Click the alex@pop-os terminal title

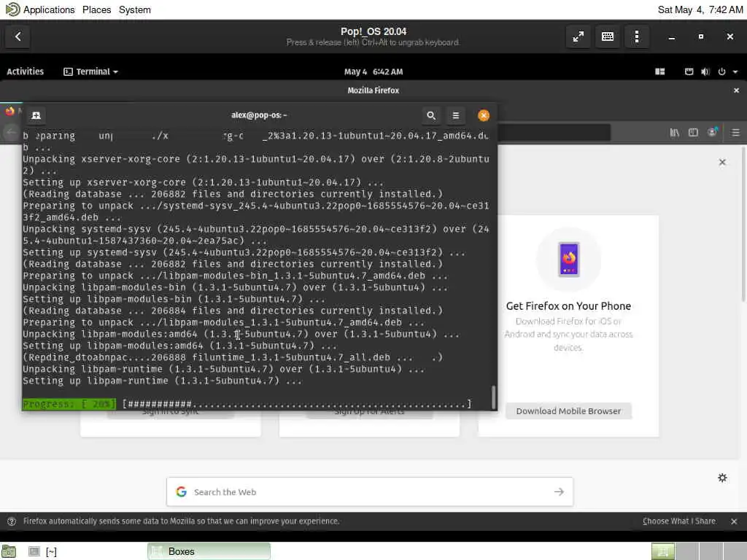pos(259,115)
